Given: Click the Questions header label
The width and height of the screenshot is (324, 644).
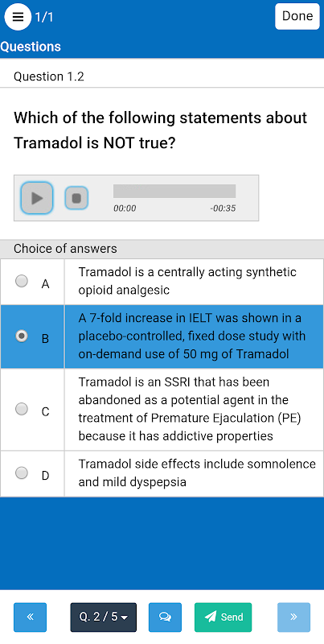Looking at the screenshot, I should (31, 47).
